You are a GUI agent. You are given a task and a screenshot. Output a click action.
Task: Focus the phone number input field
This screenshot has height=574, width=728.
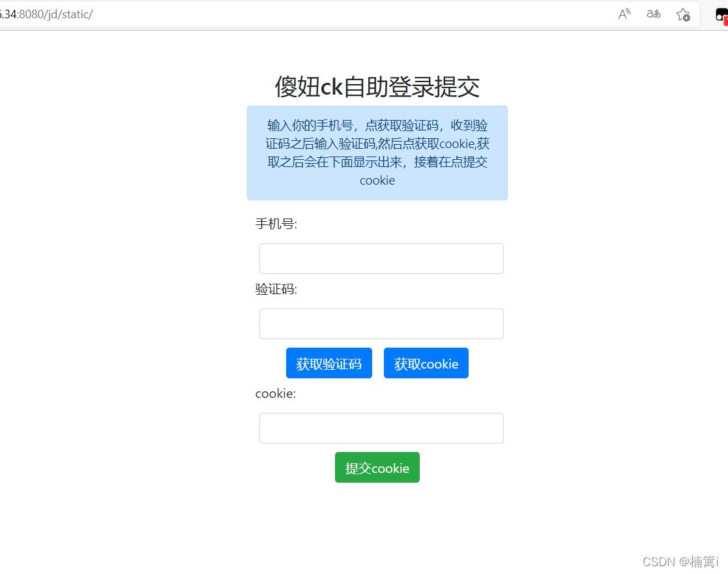[x=381, y=258]
